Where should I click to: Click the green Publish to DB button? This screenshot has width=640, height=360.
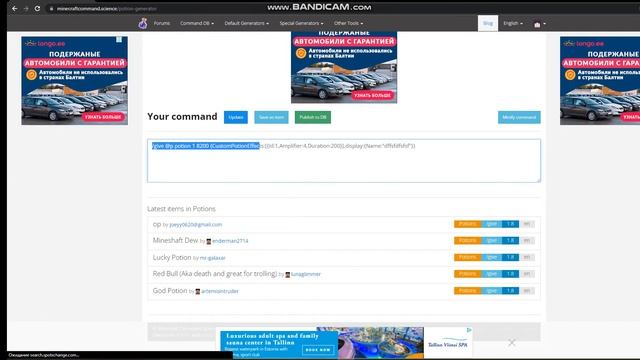click(313, 117)
